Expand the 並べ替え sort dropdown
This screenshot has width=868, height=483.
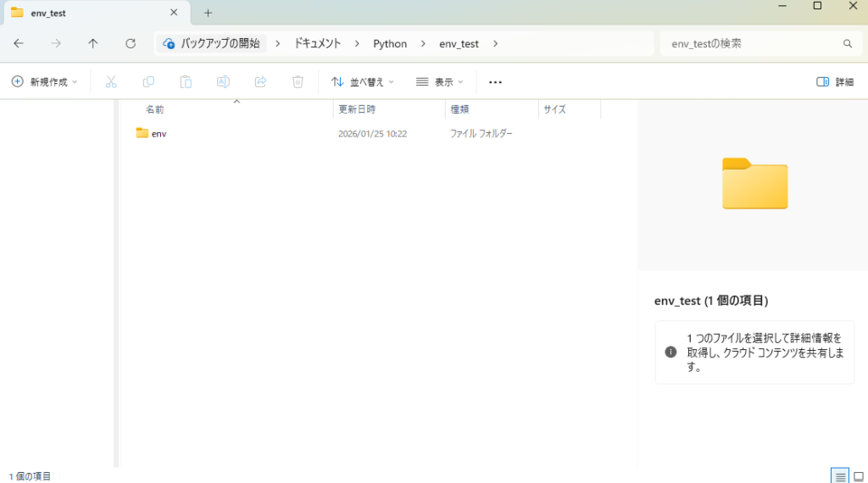pyautogui.click(x=362, y=82)
